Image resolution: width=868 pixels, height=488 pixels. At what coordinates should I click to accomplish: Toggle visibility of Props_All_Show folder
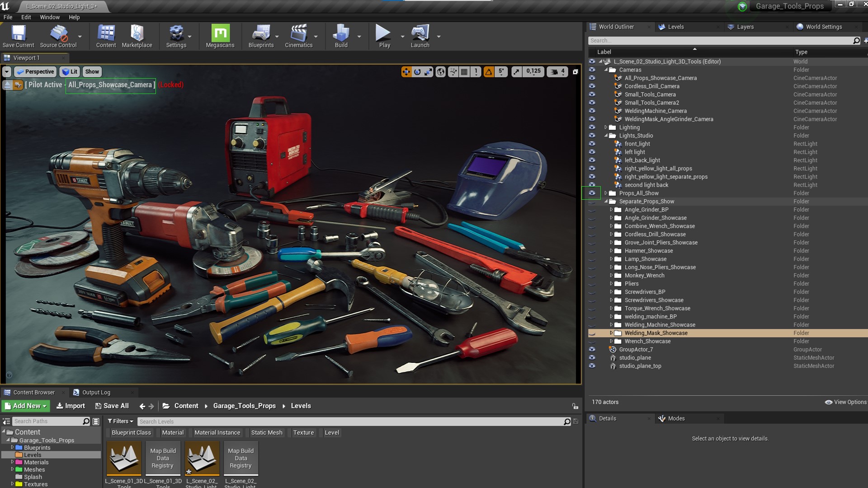click(x=592, y=193)
